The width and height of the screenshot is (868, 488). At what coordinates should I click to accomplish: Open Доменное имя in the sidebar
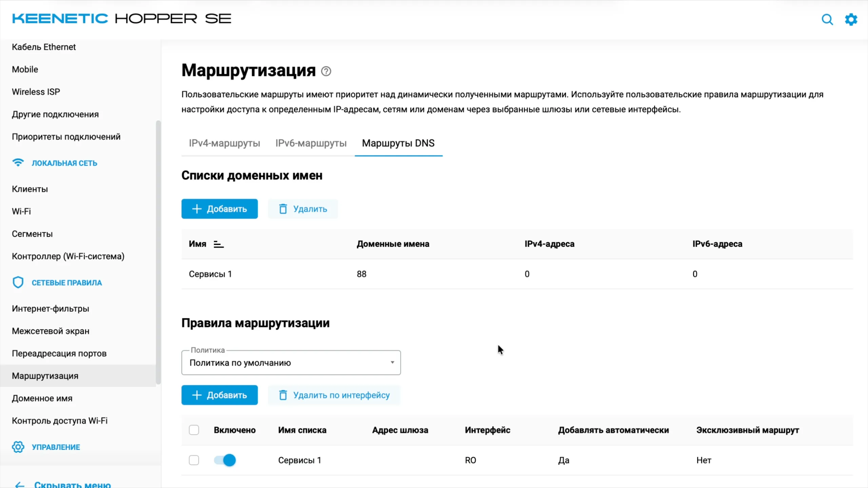42,398
